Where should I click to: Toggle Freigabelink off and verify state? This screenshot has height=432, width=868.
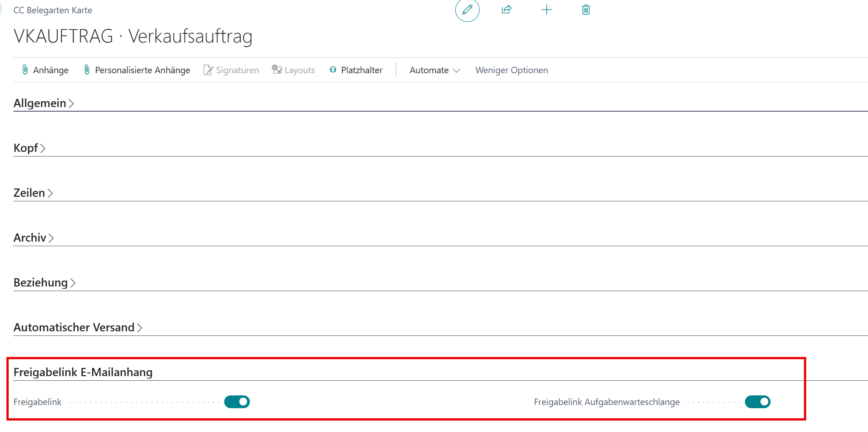point(237,402)
